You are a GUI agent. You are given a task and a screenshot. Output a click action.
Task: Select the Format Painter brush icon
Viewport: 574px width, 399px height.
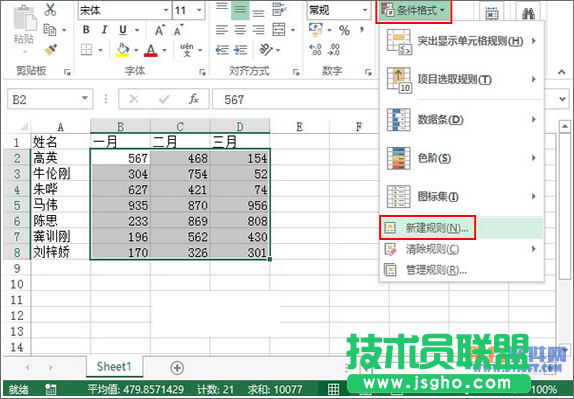click(51, 49)
